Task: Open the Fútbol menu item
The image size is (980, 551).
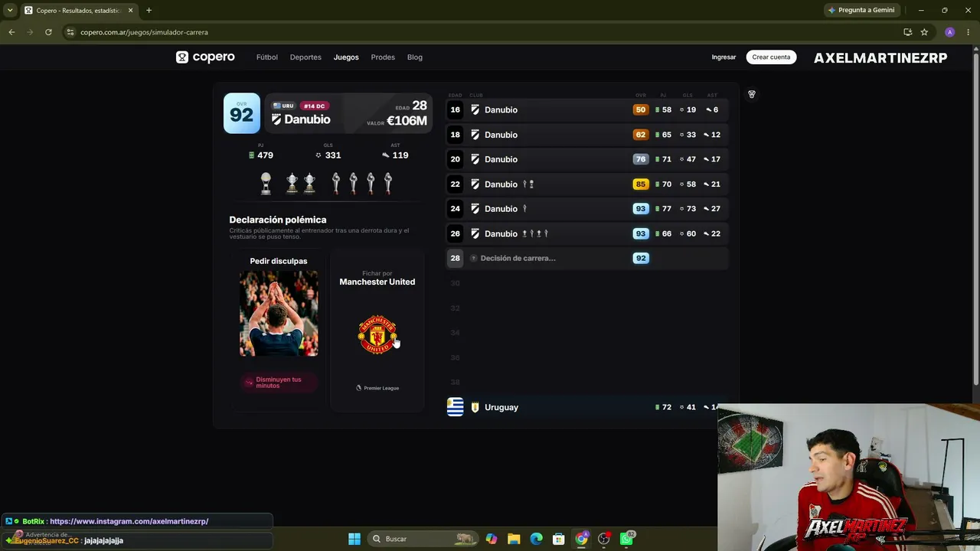Action: 267,57
